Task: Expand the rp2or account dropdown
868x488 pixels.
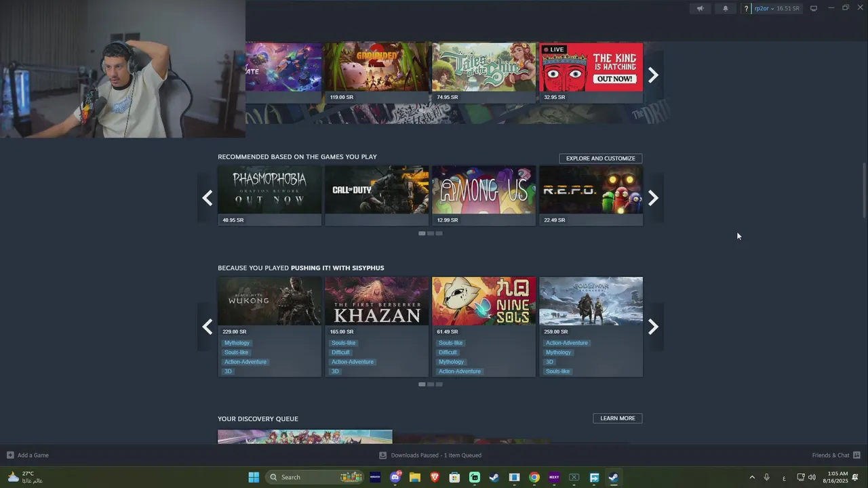Action: point(764,9)
